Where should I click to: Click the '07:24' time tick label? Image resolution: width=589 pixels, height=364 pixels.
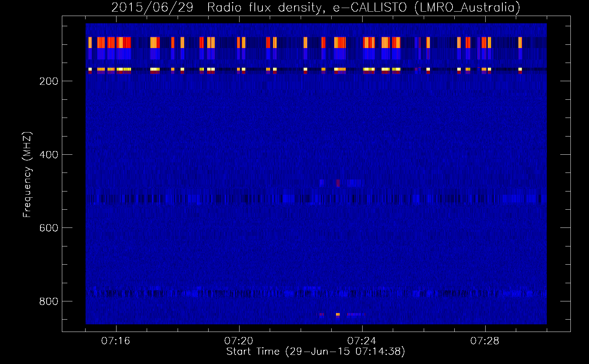point(362,341)
